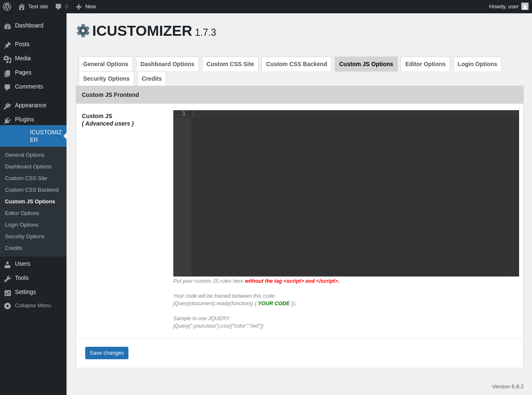The width and height of the screenshot is (532, 395).
Task: Click the Pages icon in sidebar
Action: (x=7, y=73)
